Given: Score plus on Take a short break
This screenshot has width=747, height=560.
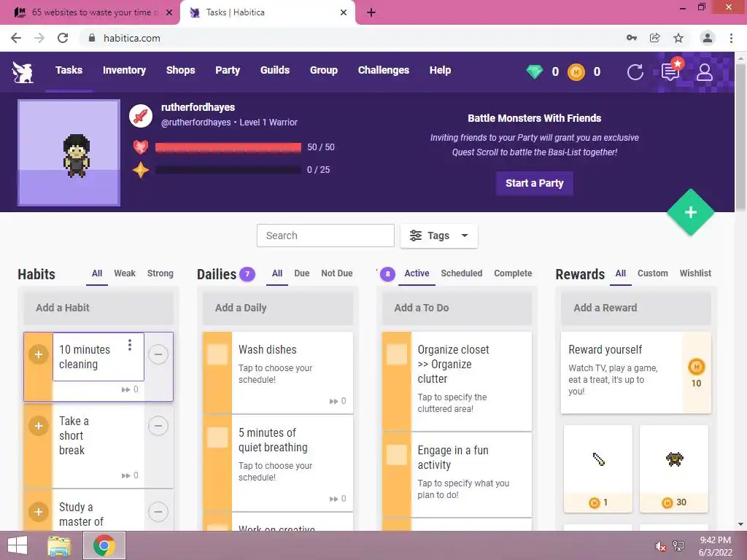Looking at the screenshot, I should pyautogui.click(x=39, y=426).
